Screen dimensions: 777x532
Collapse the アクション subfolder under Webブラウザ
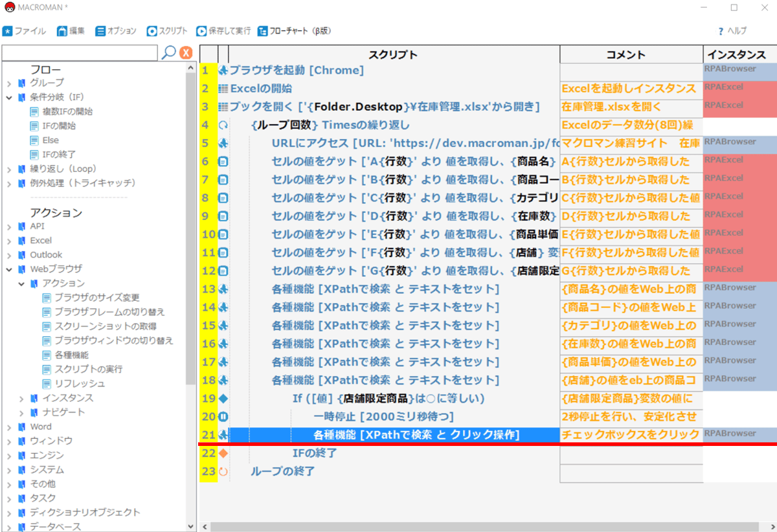point(22,283)
